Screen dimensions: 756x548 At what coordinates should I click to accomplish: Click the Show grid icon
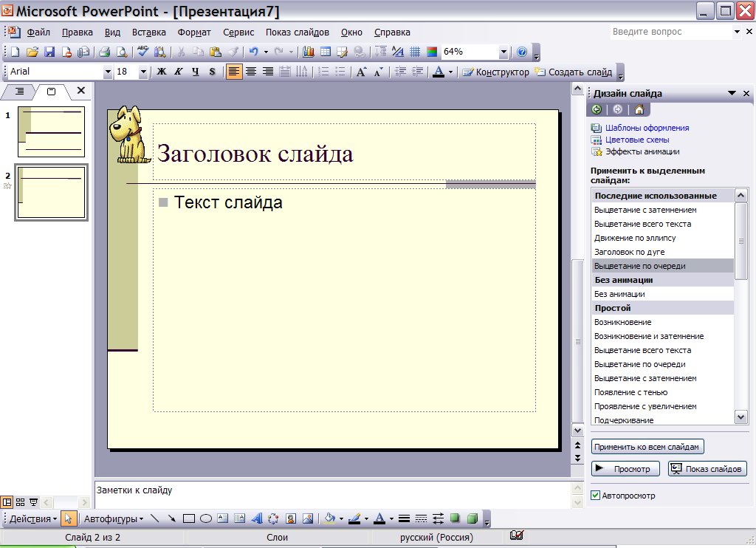point(415,52)
